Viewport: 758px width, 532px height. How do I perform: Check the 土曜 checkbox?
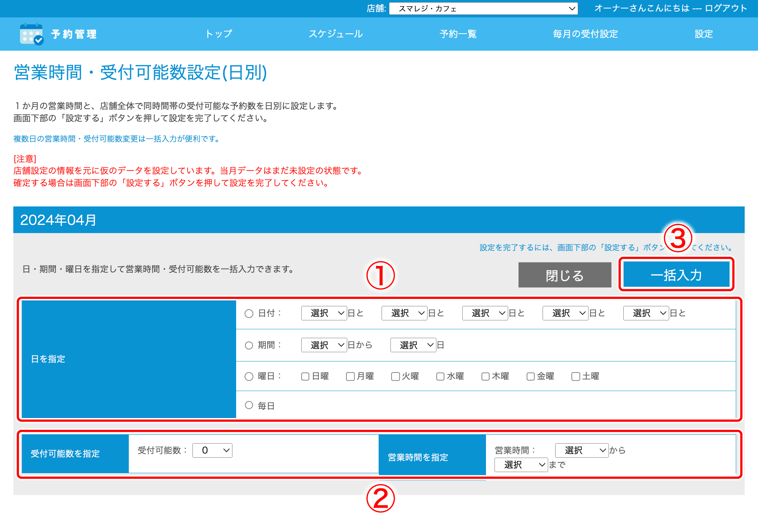click(575, 376)
